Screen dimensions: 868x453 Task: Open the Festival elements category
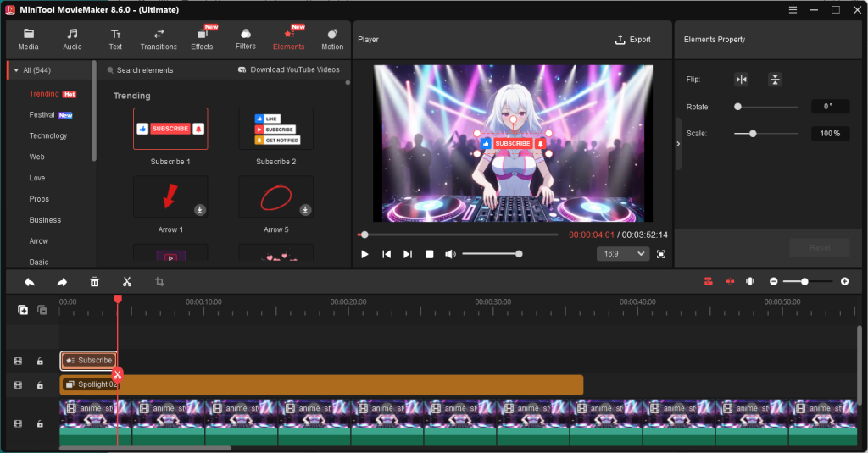click(42, 115)
